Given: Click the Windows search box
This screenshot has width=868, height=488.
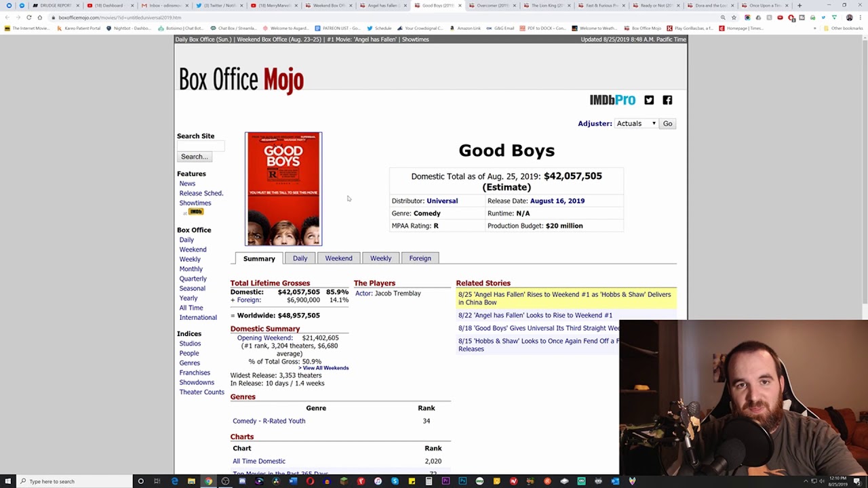Looking at the screenshot, I should pyautogui.click(x=75, y=481).
